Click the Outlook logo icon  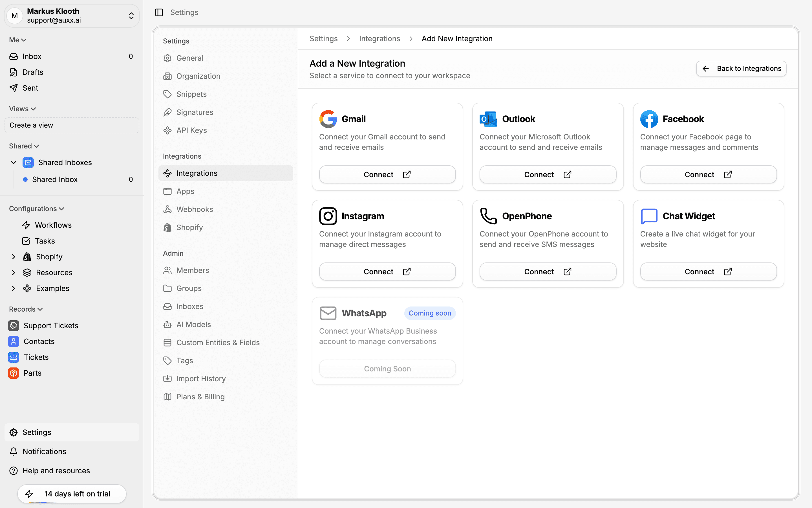(488, 119)
